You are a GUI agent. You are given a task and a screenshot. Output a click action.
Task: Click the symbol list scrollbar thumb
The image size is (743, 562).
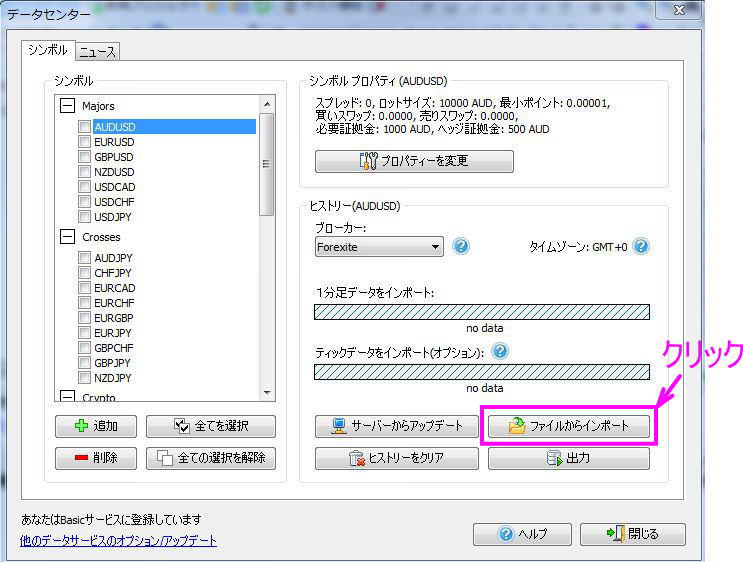pyautogui.click(x=267, y=164)
